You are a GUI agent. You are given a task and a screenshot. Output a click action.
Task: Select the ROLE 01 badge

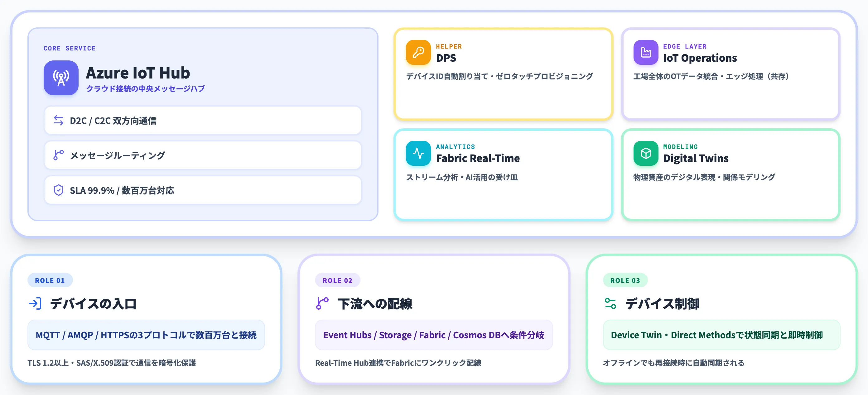(x=50, y=280)
